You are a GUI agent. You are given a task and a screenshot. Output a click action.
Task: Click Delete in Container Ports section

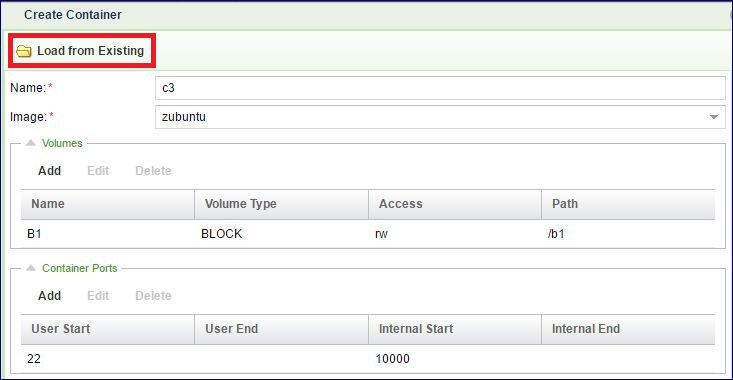(153, 295)
